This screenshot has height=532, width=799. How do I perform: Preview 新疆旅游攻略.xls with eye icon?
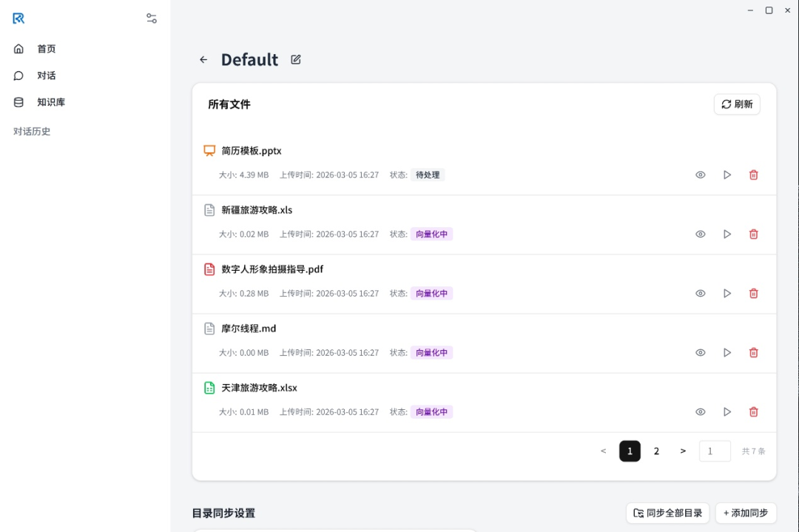coord(701,234)
